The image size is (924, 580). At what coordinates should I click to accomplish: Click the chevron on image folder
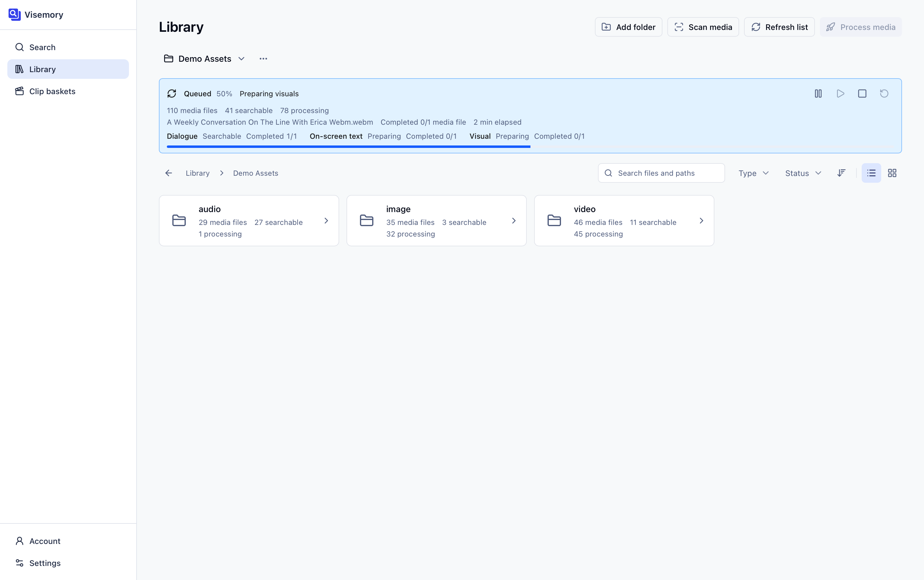click(x=514, y=221)
